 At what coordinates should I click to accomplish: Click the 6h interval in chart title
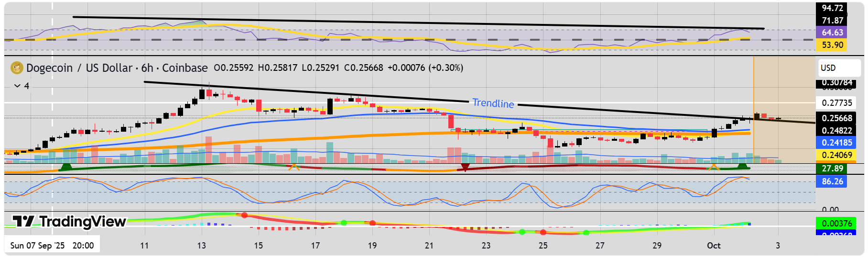[147, 68]
